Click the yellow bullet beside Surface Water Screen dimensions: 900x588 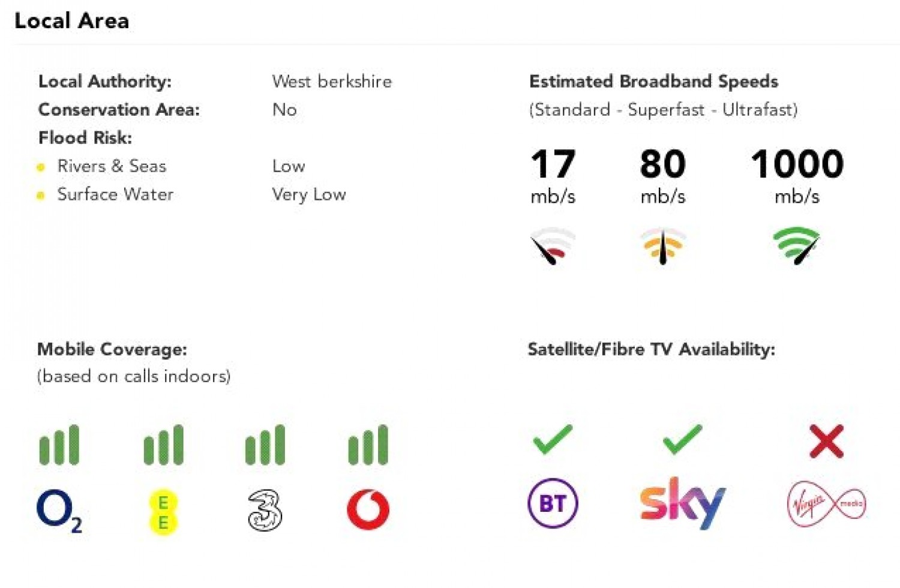41,195
